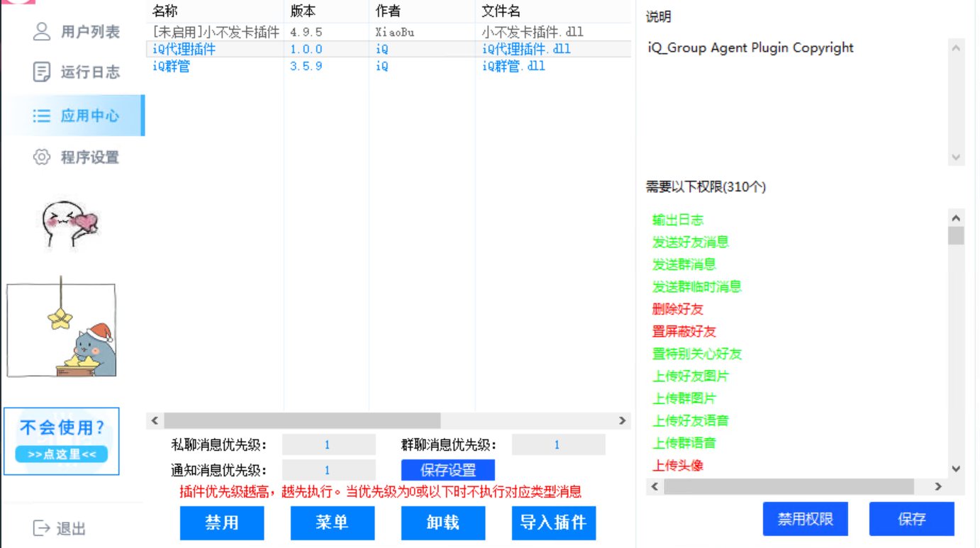Select the 发送群临时消息 permission
Viewport: 980px width, 548px height.
pyautogui.click(x=697, y=287)
